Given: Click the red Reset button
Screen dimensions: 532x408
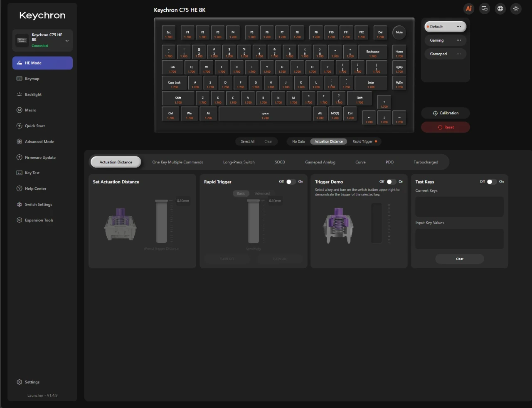Looking at the screenshot, I should [446, 127].
